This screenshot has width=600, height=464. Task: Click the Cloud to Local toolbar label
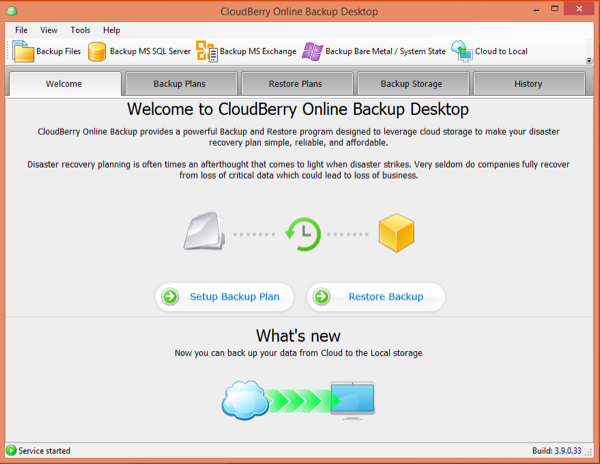coord(501,51)
